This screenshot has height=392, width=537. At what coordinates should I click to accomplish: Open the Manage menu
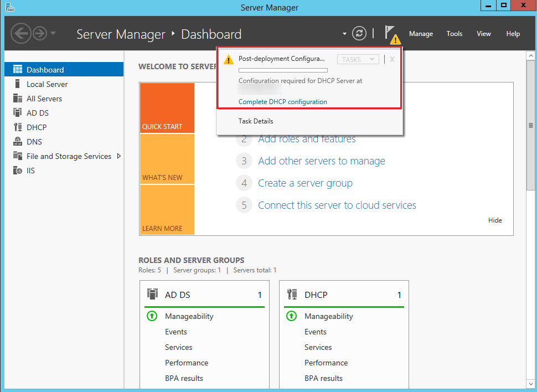(421, 34)
